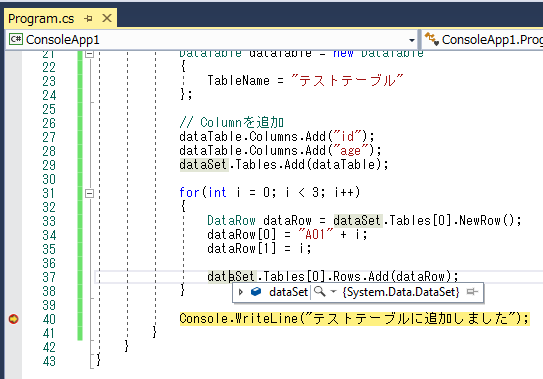Collapse the DataTable initializer at line 21
This screenshot has width=543, height=379.
(90, 54)
